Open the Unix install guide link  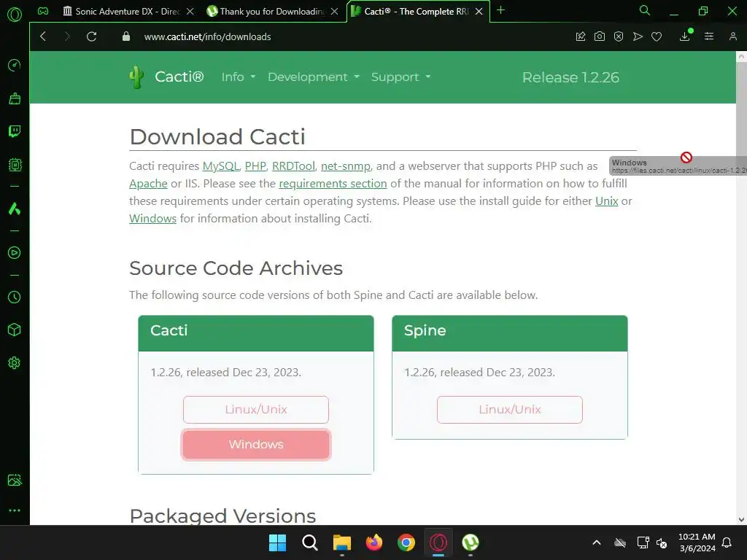pyautogui.click(x=606, y=201)
